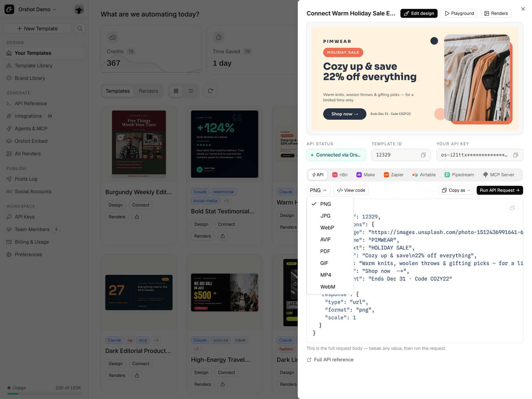This screenshot has width=532, height=399.
Task: Click Edit design button
Action: coord(419,13)
